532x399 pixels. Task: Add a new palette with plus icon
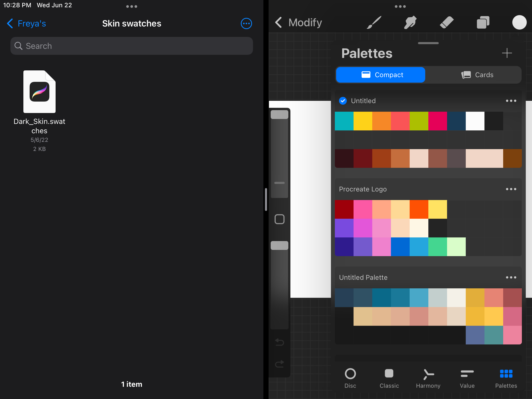pyautogui.click(x=507, y=53)
